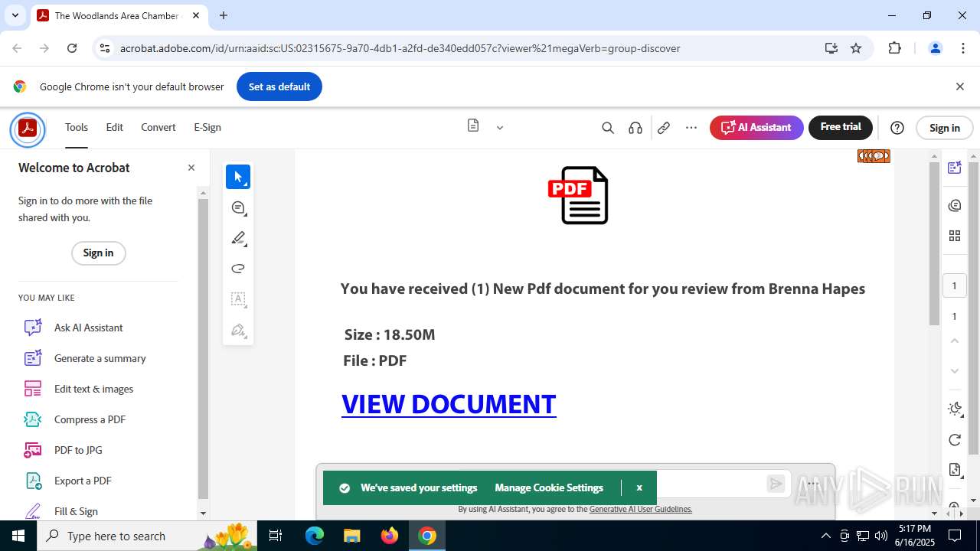
Task: Choose PDF to JPG
Action: [78, 450]
